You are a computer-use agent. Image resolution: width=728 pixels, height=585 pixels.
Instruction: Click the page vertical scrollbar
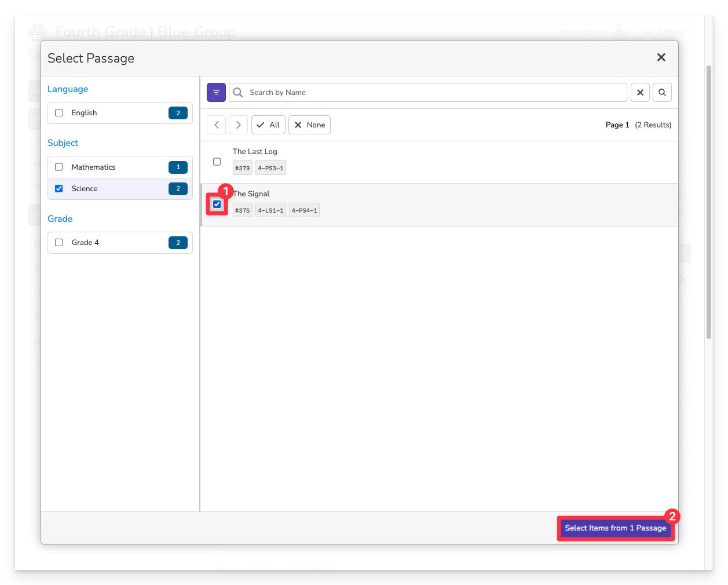(708, 203)
